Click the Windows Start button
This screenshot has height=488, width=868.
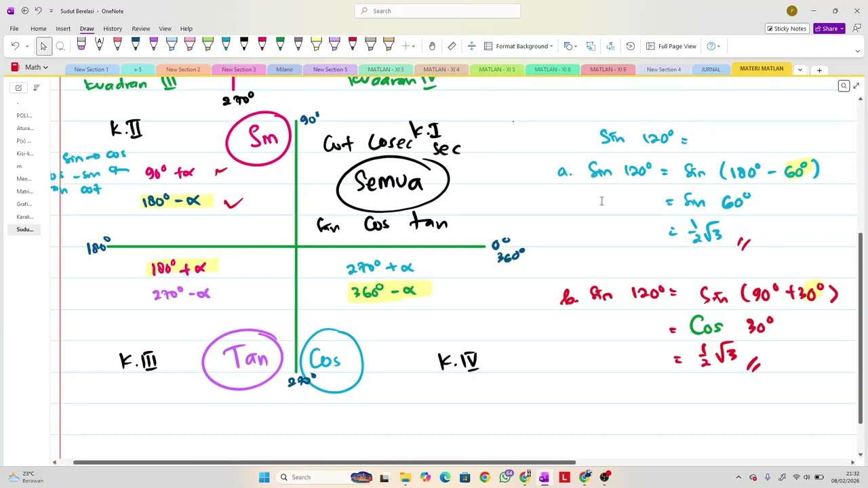tap(264, 477)
